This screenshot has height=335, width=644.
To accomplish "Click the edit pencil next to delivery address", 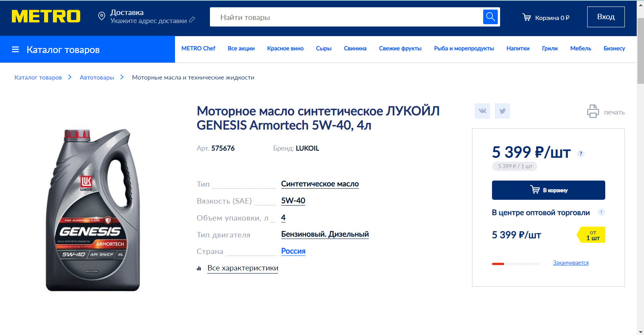I will coord(192,20).
